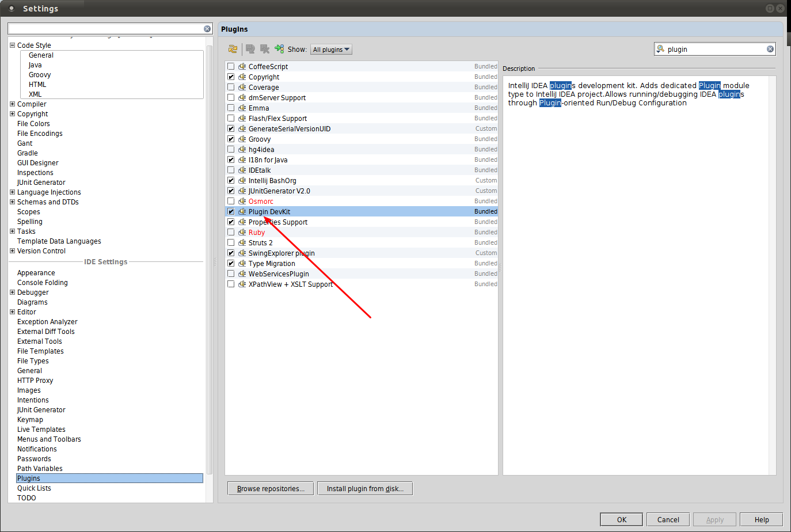Open the Keymap settings page
The height and width of the screenshot is (532, 791).
point(30,420)
